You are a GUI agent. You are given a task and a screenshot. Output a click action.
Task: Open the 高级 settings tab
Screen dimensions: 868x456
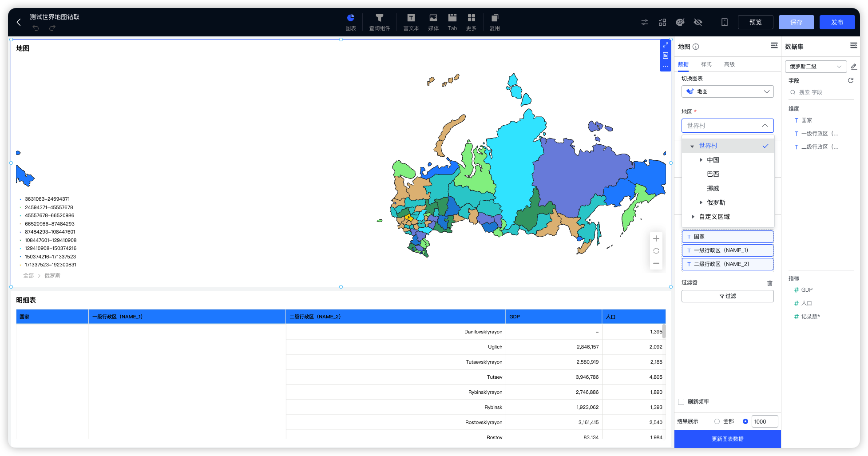click(x=729, y=64)
